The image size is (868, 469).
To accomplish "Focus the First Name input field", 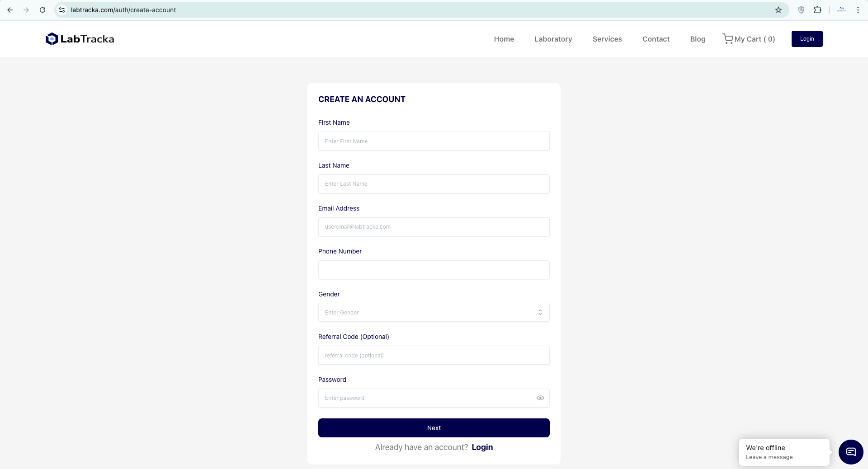I will tap(434, 141).
